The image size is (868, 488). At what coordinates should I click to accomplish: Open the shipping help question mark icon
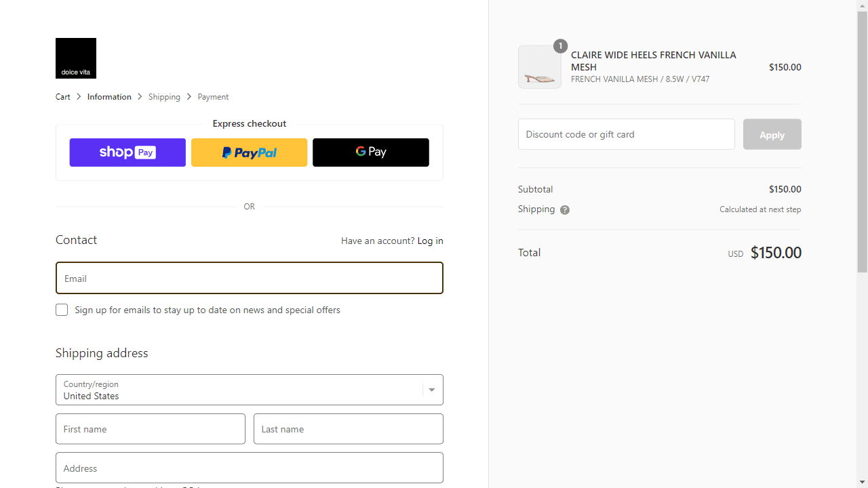[565, 210]
